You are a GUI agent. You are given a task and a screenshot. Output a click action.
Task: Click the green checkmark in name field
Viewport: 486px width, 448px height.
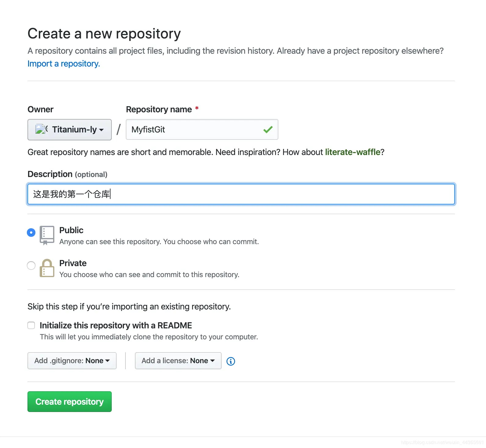pos(268,130)
